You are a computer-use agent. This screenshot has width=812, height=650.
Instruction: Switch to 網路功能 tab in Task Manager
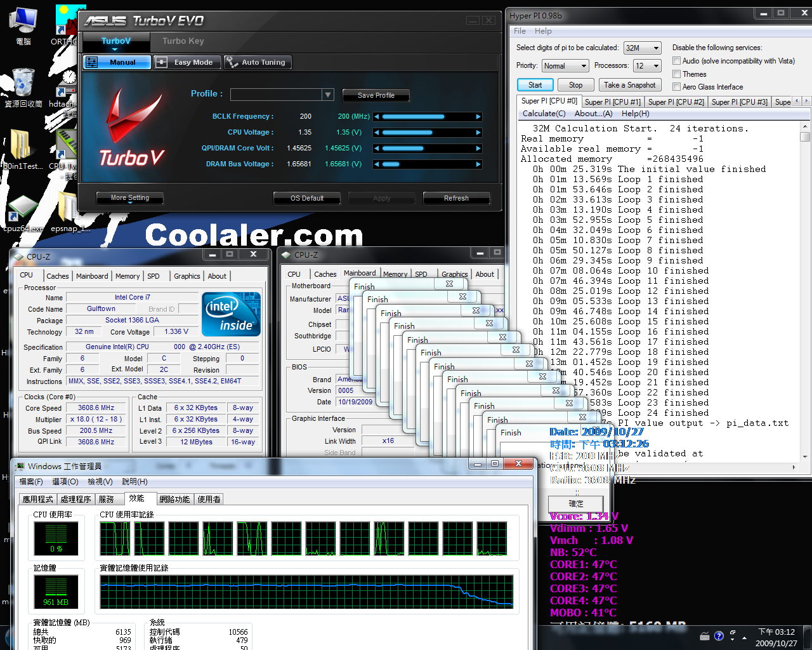point(175,500)
